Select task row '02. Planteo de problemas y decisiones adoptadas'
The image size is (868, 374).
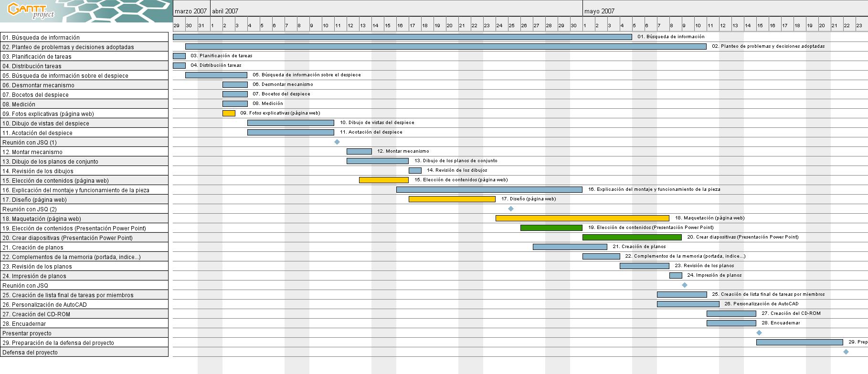84,47
